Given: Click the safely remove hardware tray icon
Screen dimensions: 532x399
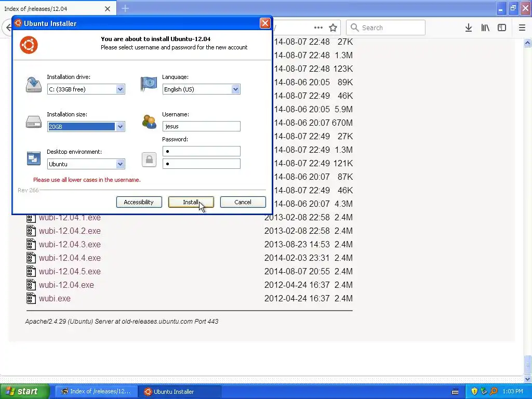Looking at the screenshot, I should pos(484,391).
